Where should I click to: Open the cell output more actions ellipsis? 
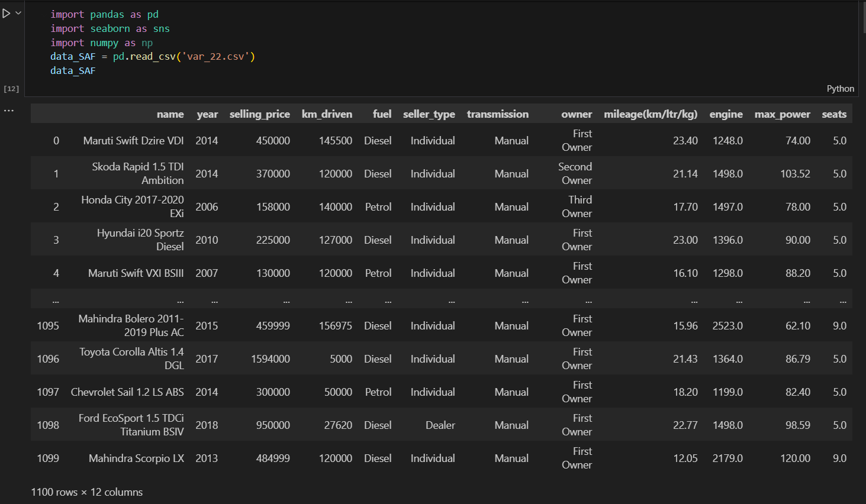[x=9, y=111]
